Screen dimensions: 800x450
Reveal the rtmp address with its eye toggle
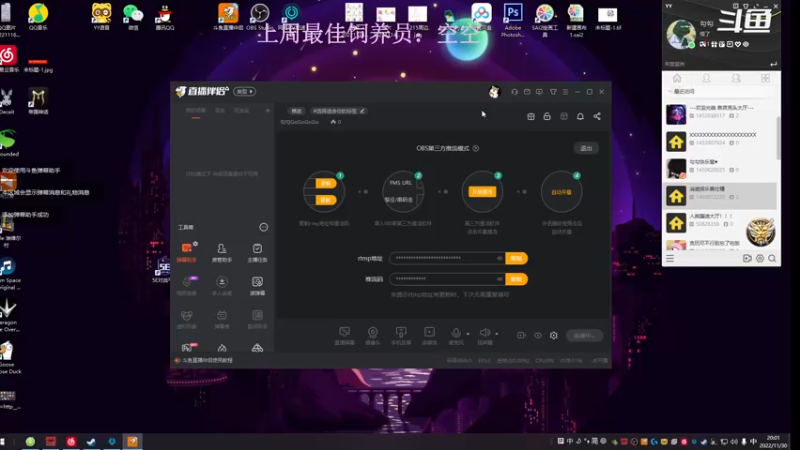[x=499, y=258]
